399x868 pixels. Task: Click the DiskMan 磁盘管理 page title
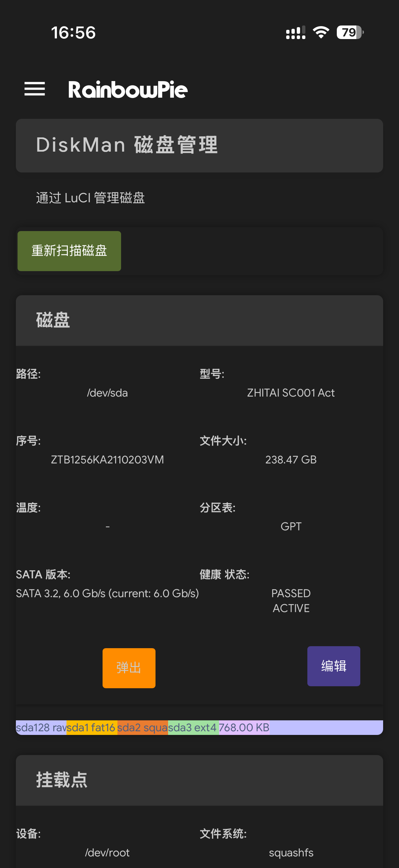[x=127, y=145]
